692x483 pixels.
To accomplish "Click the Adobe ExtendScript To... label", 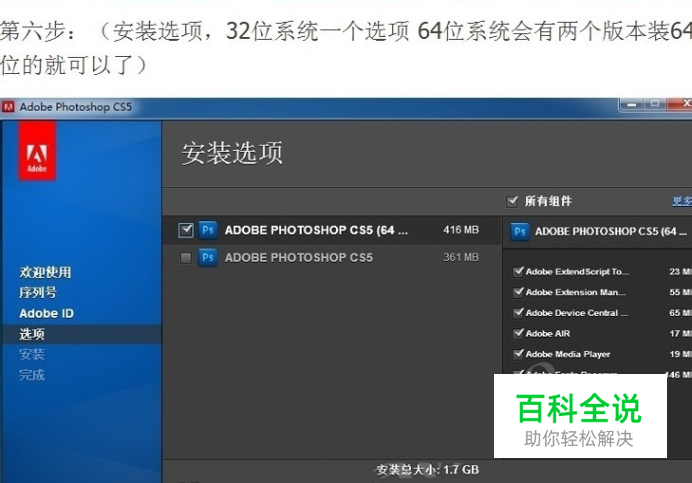I will pos(577,272).
